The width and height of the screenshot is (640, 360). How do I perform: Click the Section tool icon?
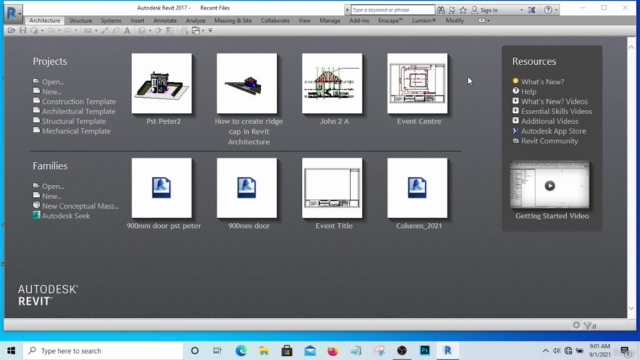point(158,31)
